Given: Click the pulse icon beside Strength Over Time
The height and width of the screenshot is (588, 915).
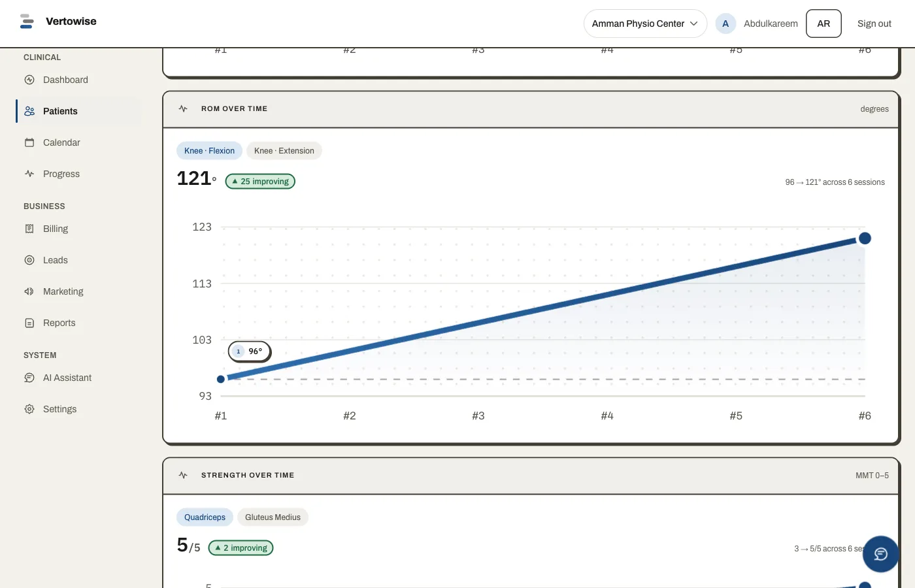Looking at the screenshot, I should 183,475.
